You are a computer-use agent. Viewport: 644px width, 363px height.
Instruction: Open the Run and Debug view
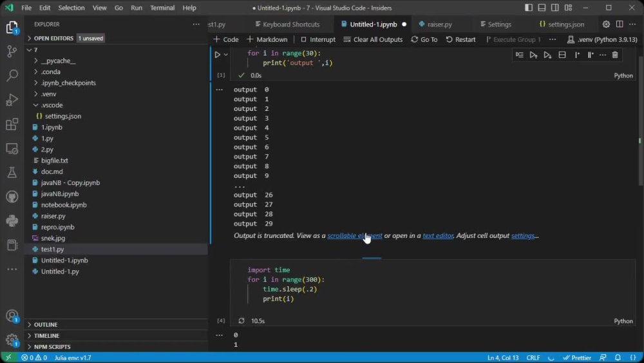click(x=12, y=100)
